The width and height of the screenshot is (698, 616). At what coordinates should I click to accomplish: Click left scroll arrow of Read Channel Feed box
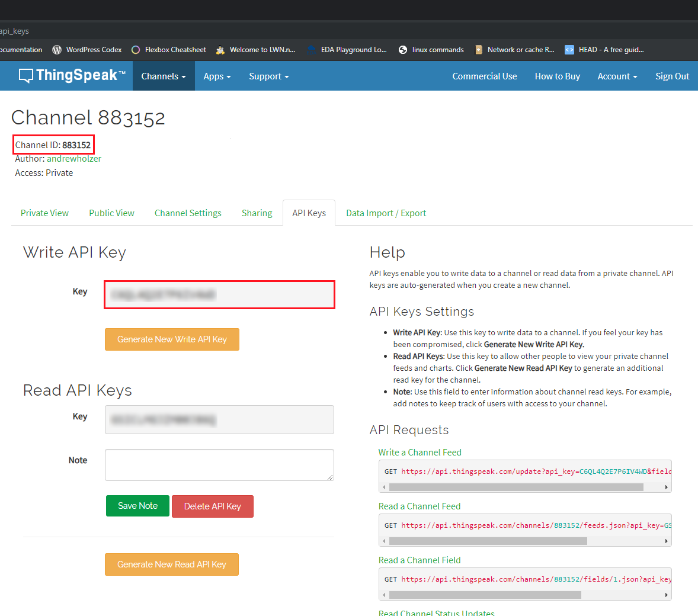[384, 541]
